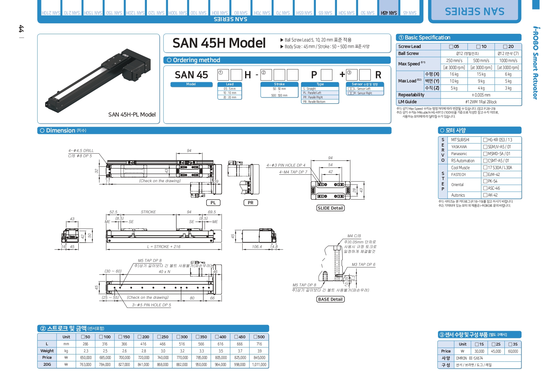554x392 pixels.
Task: Click the Basic Specification section header
Action: coord(459,38)
